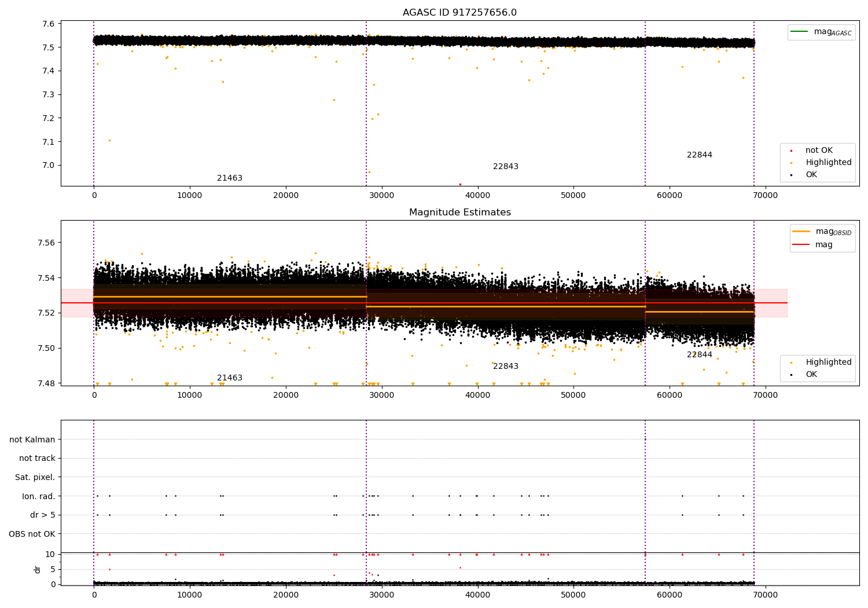Click 'Highlighted' legend label in top plot
Image resolution: width=868 pixels, height=608 pixels.
829,163
